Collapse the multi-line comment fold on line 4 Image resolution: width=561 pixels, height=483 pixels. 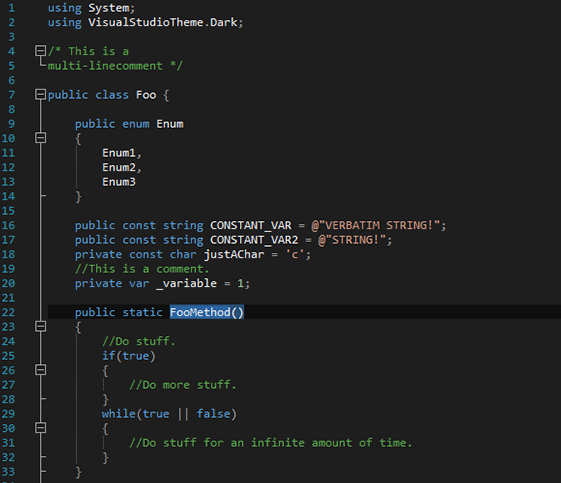[x=40, y=51]
